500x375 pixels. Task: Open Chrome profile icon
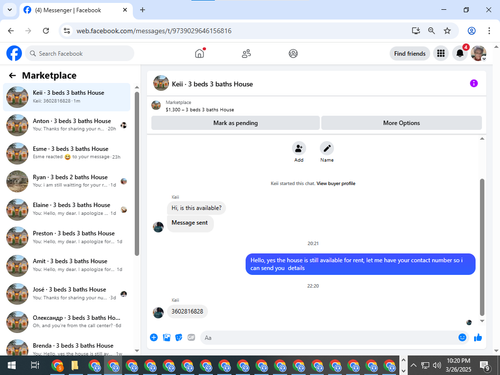click(x=471, y=31)
